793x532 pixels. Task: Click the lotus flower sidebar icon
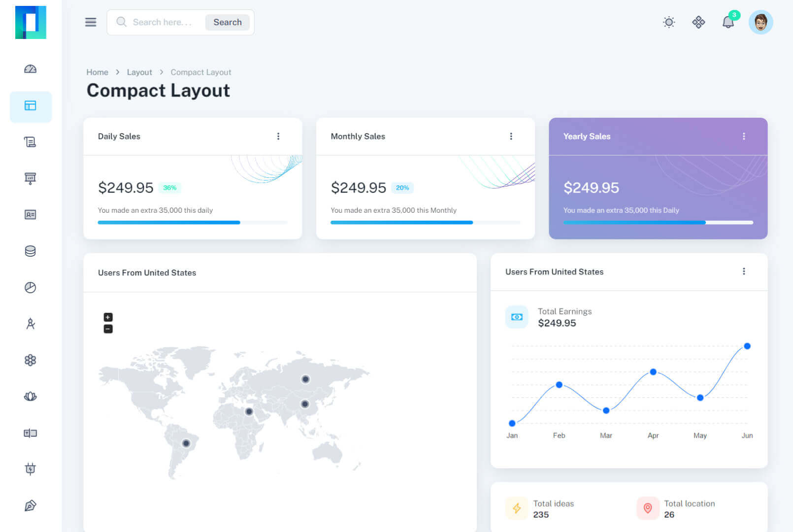30,397
